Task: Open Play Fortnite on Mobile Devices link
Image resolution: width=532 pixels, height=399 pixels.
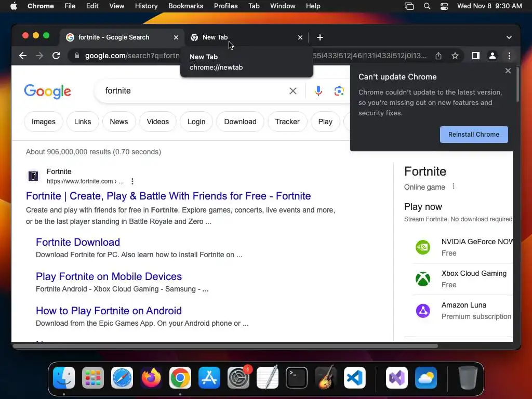Action: click(x=109, y=276)
